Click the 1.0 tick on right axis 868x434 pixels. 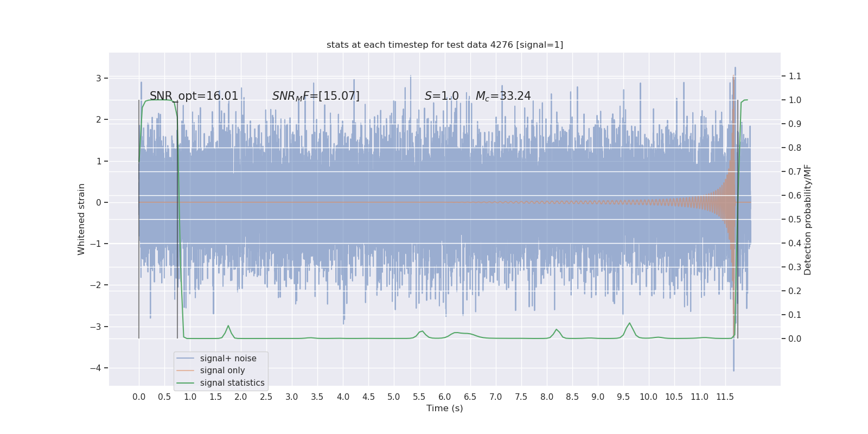[795, 100]
